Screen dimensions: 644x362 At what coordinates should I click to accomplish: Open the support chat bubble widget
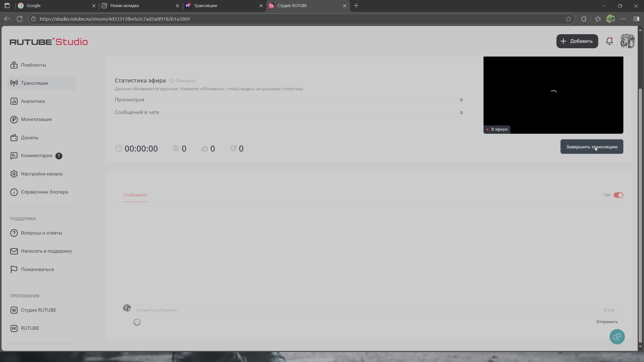(x=617, y=337)
